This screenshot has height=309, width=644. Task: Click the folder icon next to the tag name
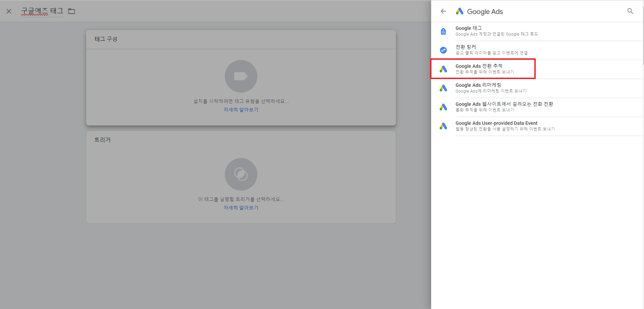(72, 11)
